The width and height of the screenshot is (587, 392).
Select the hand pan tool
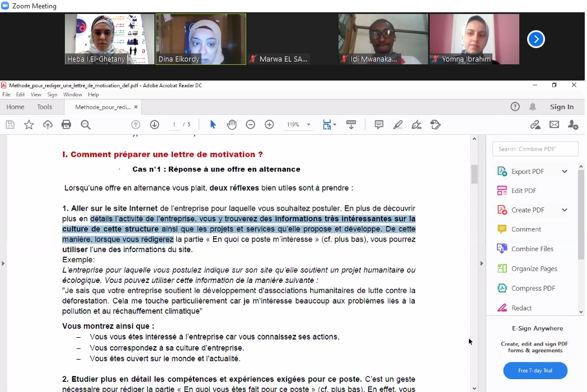(232, 125)
